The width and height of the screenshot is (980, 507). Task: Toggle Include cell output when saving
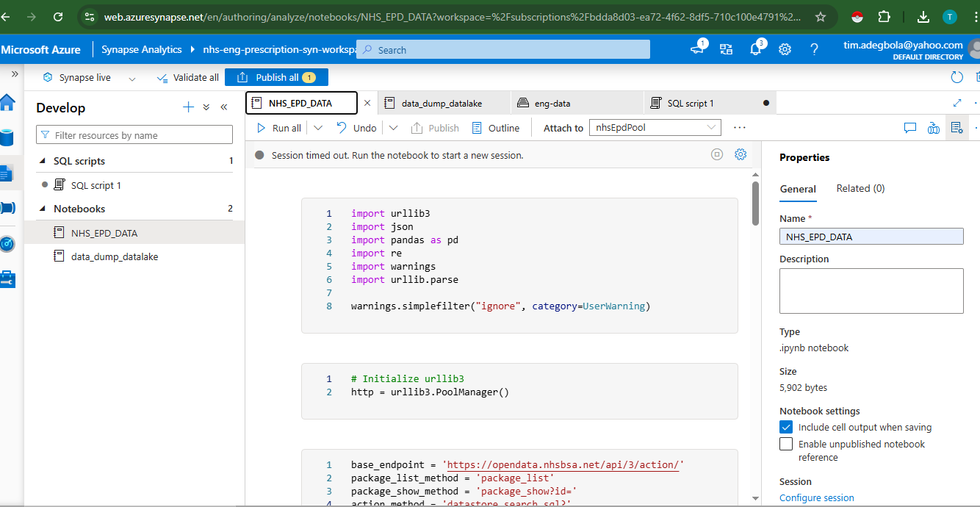click(x=786, y=427)
